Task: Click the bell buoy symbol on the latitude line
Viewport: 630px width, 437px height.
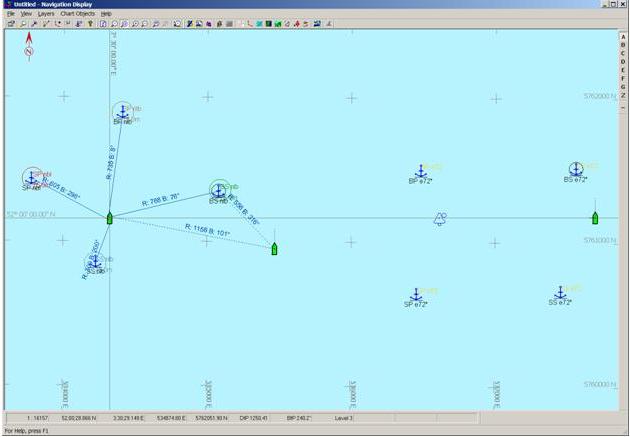Action: pyautogui.click(x=440, y=219)
